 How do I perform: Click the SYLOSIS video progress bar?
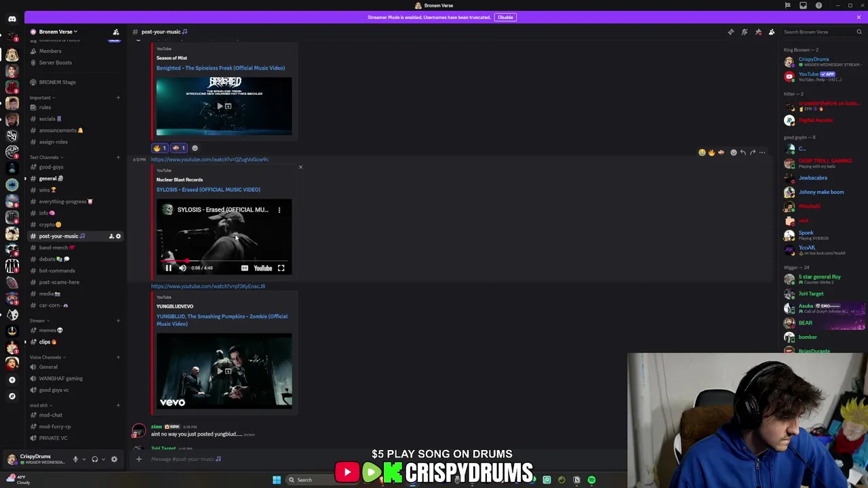224,260
